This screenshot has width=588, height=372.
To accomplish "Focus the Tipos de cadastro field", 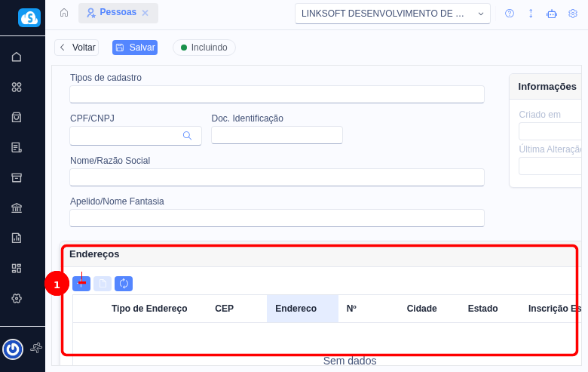I will point(277,94).
